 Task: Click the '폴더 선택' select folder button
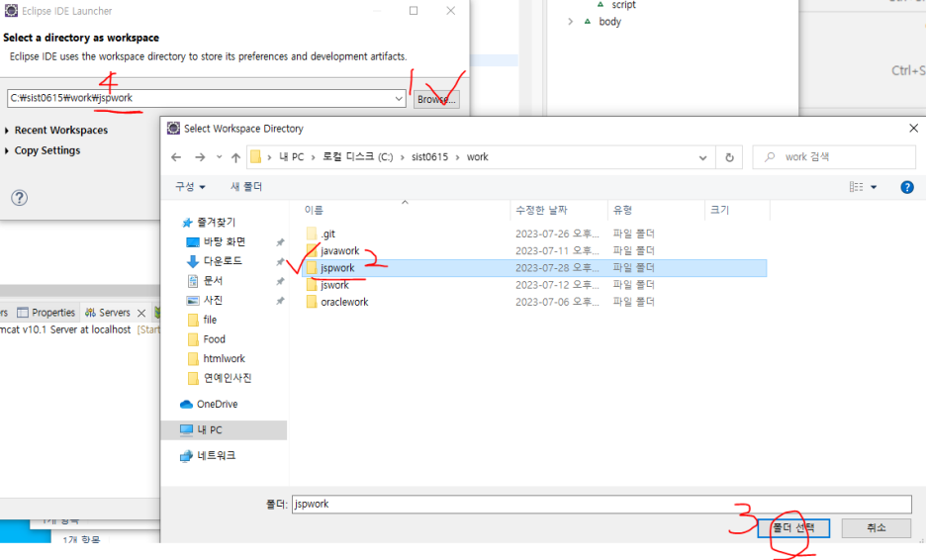coord(793,528)
